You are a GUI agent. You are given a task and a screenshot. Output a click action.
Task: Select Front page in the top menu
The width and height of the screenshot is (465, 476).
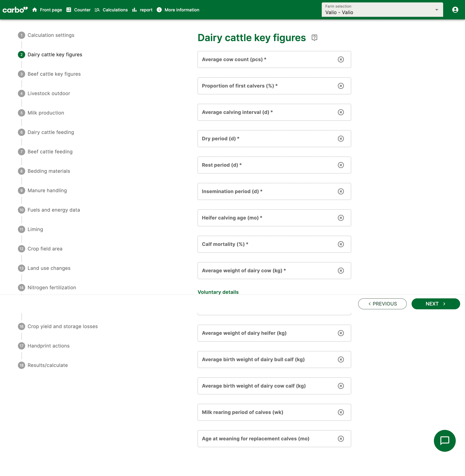coord(51,10)
